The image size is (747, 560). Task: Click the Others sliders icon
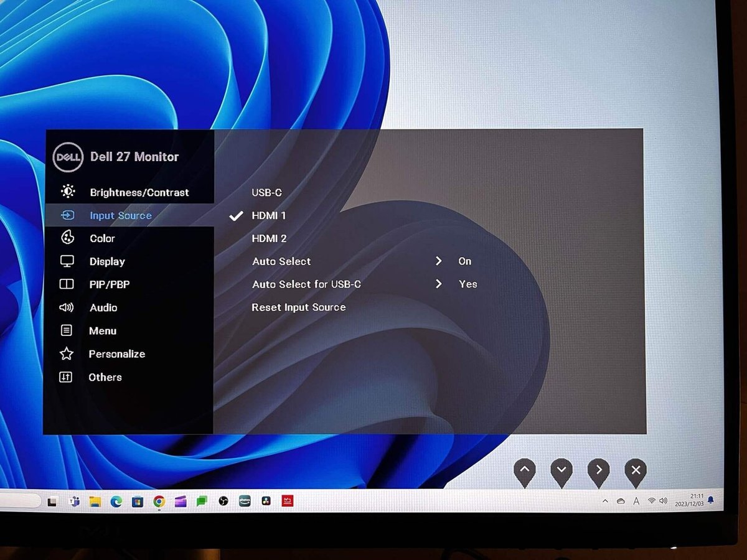(65, 377)
